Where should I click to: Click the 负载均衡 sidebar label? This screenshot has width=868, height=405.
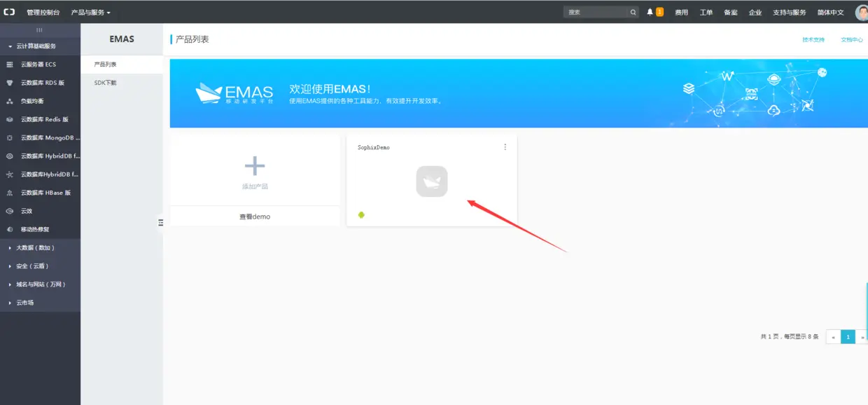[32, 101]
